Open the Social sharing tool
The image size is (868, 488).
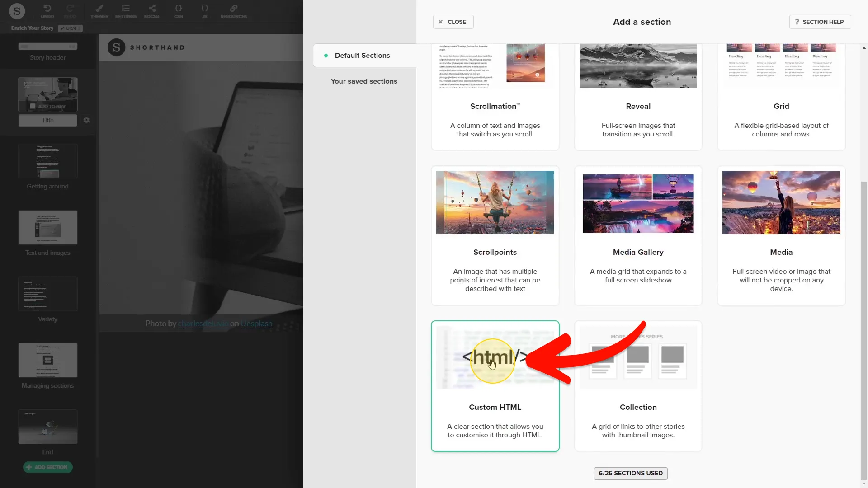click(152, 11)
